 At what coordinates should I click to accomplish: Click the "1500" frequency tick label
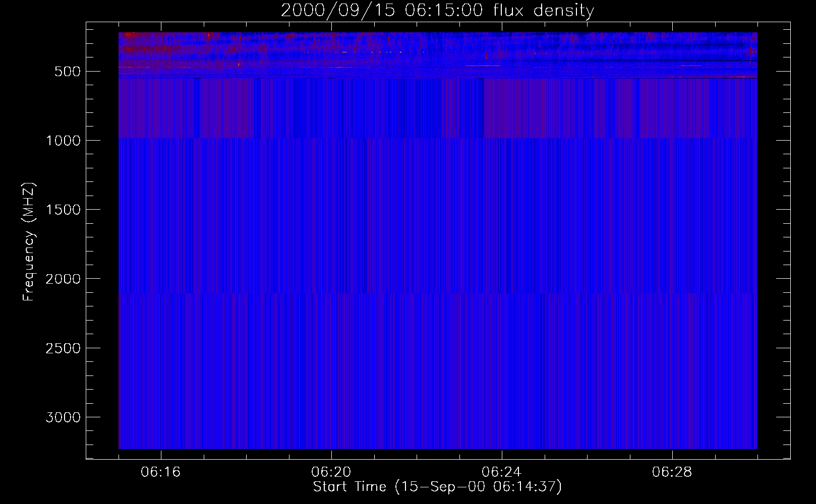coord(63,210)
